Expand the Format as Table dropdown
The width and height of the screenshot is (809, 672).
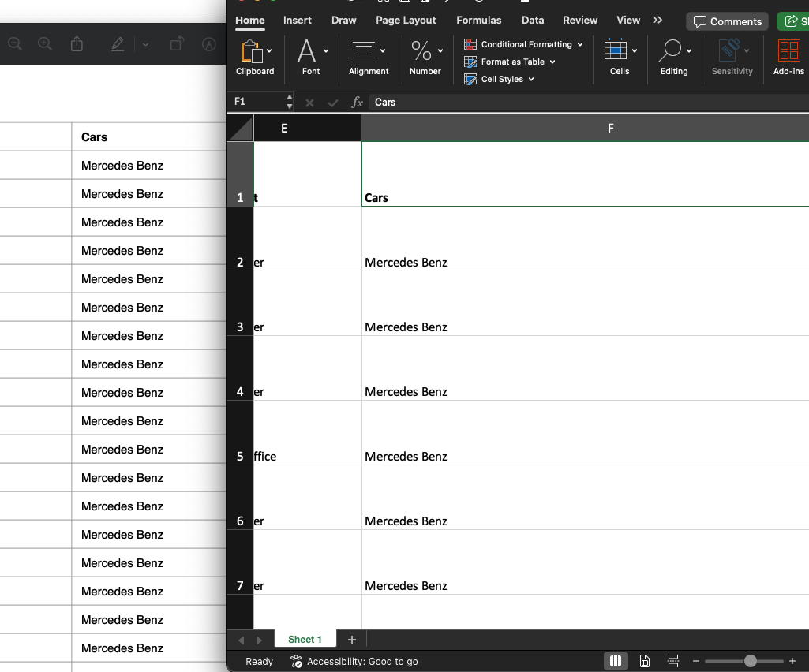tap(552, 62)
